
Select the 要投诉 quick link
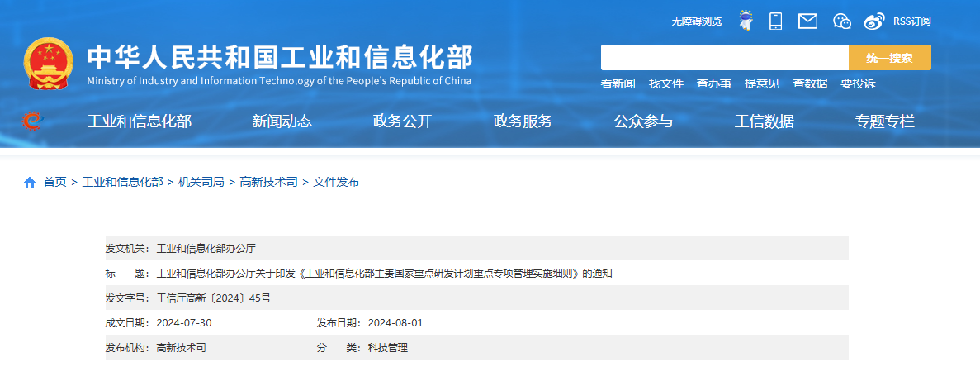tap(858, 83)
